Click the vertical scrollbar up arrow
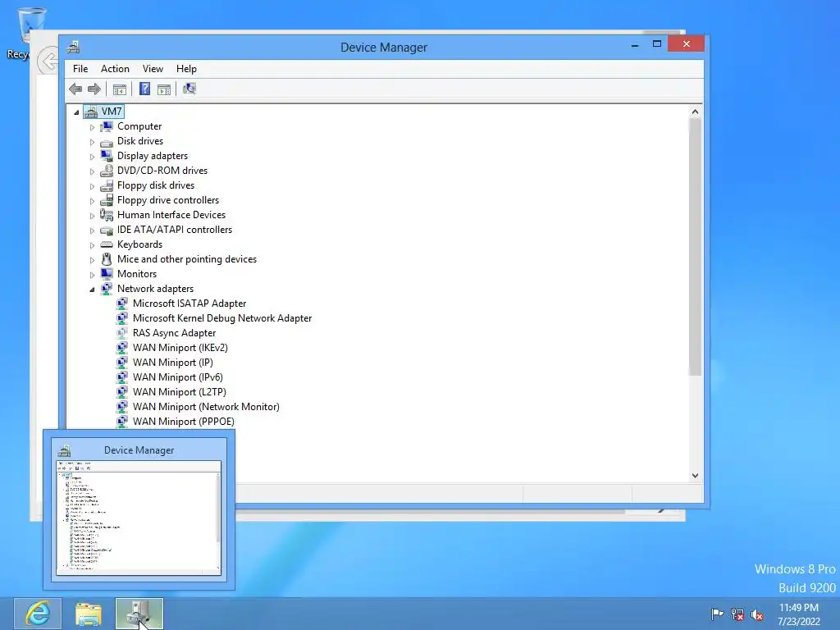The image size is (840, 630). [x=695, y=112]
